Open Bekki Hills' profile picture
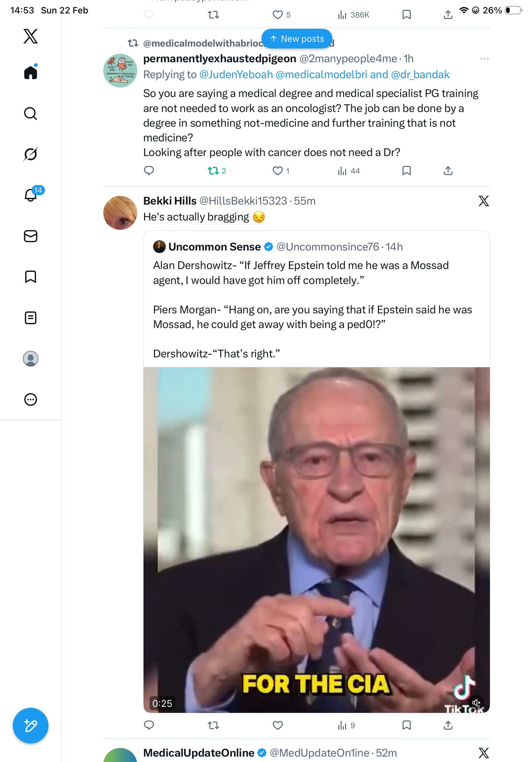Viewport: 532px width, 762px height. pyautogui.click(x=120, y=213)
